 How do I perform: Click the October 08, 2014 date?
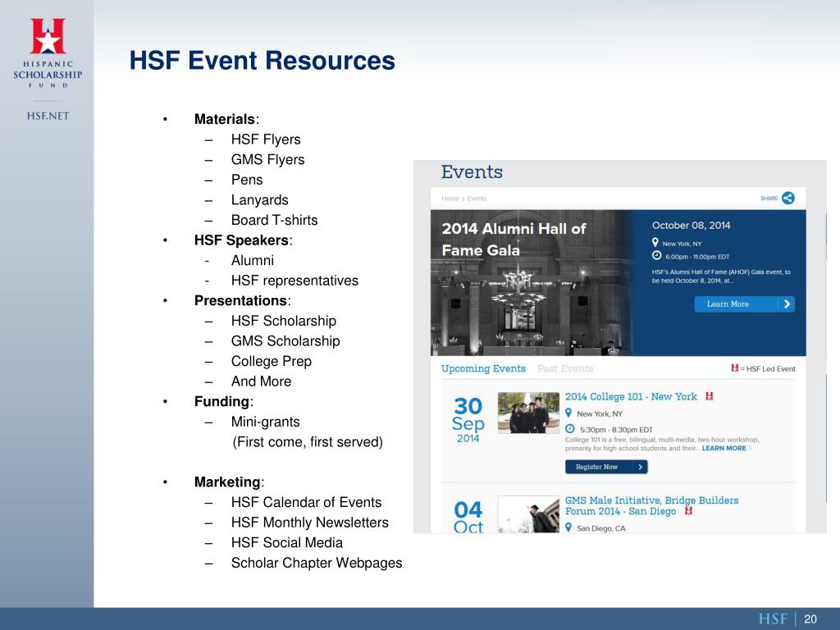(691, 226)
